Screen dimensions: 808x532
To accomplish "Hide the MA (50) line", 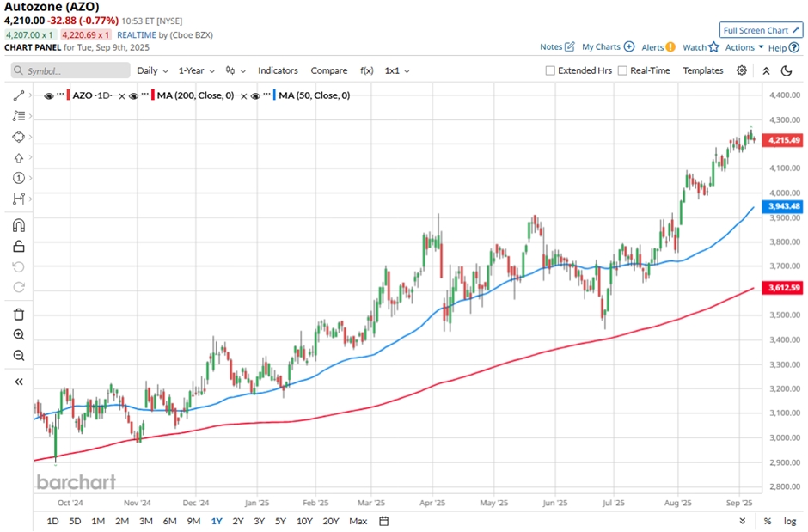I will click(255, 96).
